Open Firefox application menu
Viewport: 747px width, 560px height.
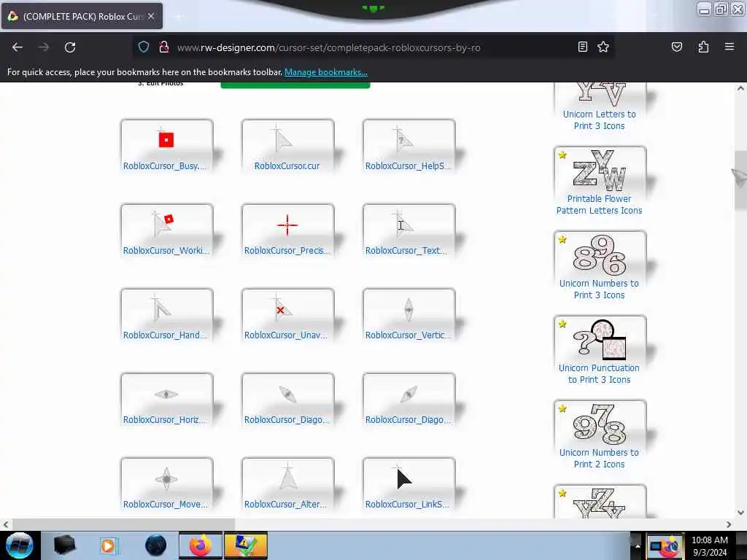click(729, 47)
